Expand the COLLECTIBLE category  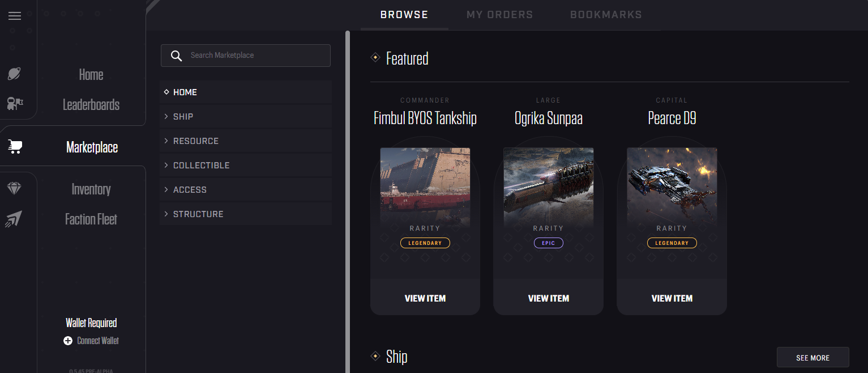pos(246,165)
